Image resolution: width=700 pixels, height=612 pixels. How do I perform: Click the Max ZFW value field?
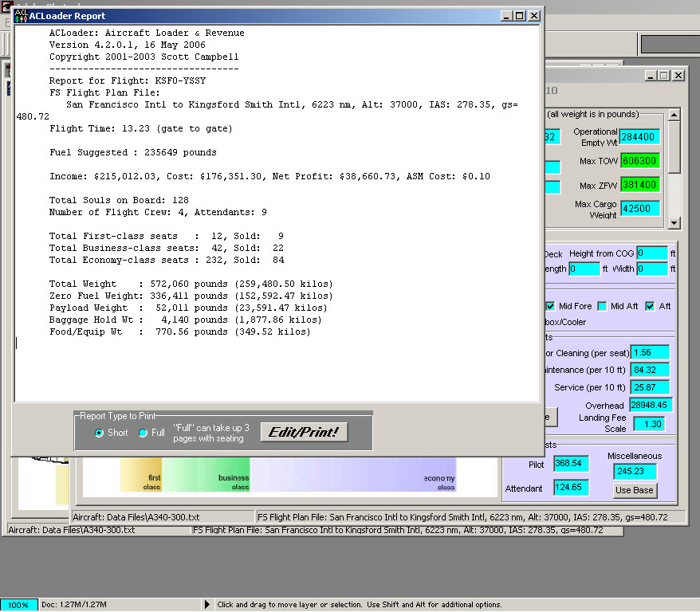click(x=640, y=185)
